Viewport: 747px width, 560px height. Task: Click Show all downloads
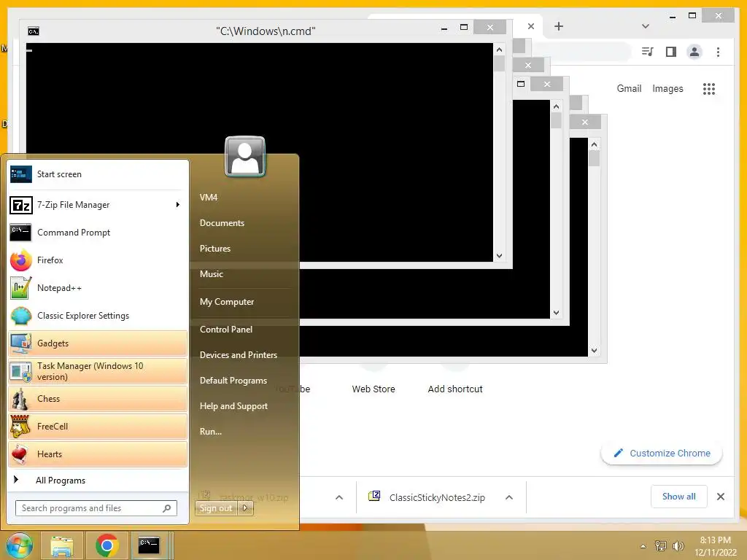coord(679,497)
